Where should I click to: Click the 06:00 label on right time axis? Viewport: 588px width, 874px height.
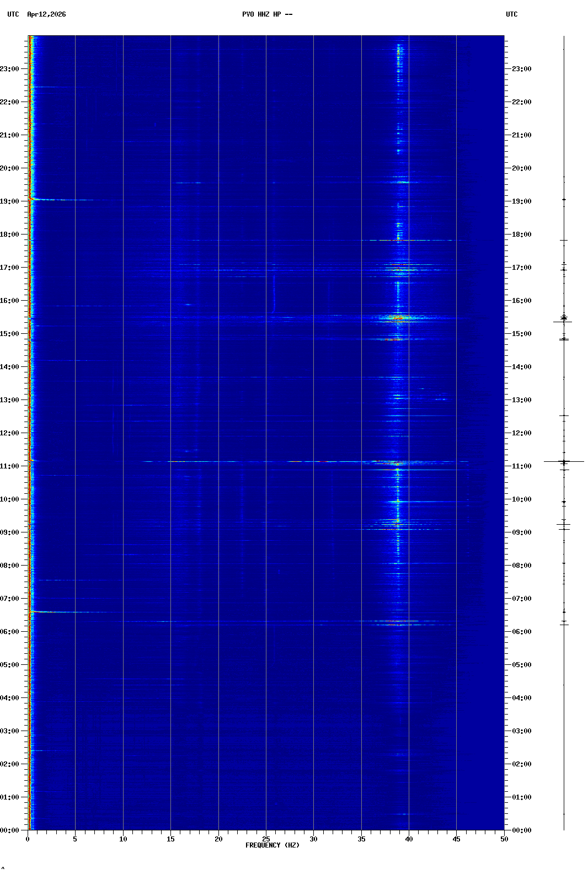pyautogui.click(x=521, y=632)
